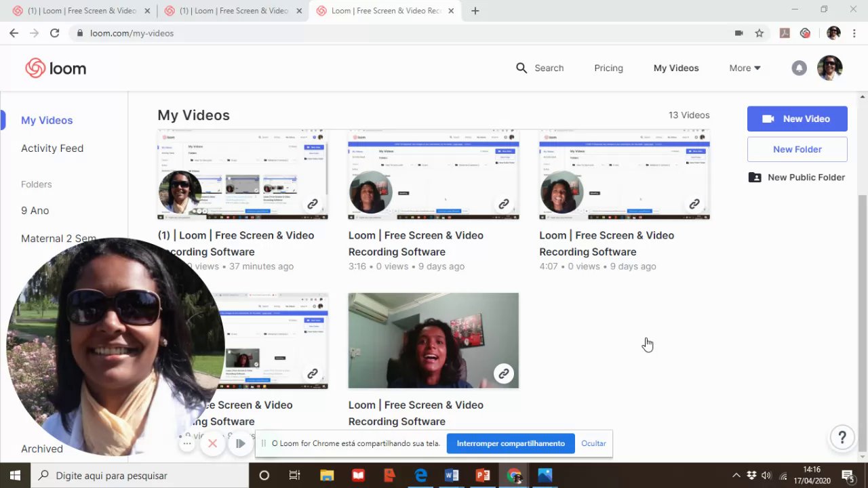Open a new Chrome tab
Image resolution: width=868 pixels, height=488 pixels.
475,11
